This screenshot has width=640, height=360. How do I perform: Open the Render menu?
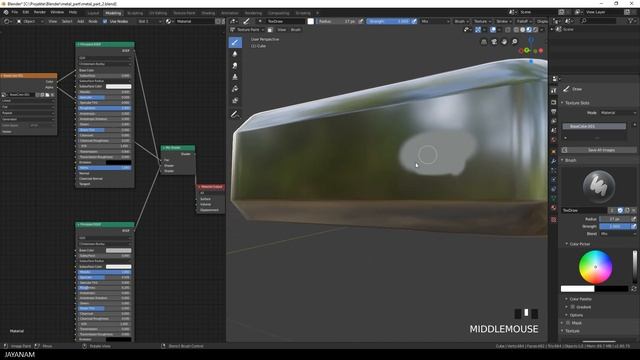coord(40,12)
